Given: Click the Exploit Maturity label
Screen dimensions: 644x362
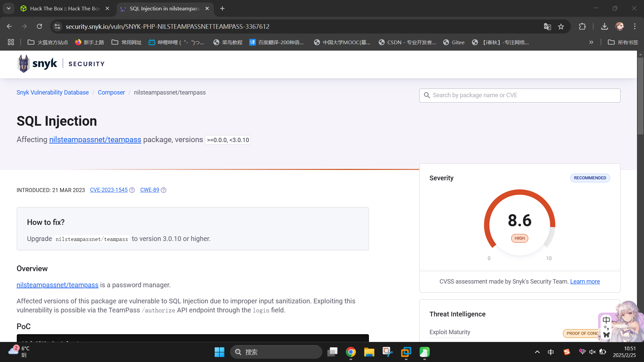Looking at the screenshot, I should pos(450,332).
